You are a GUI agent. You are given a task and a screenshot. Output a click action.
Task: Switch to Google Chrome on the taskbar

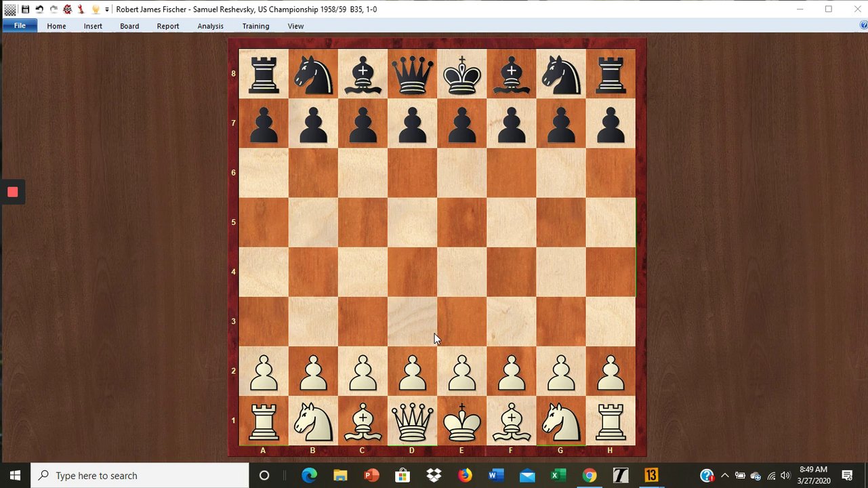pyautogui.click(x=590, y=475)
